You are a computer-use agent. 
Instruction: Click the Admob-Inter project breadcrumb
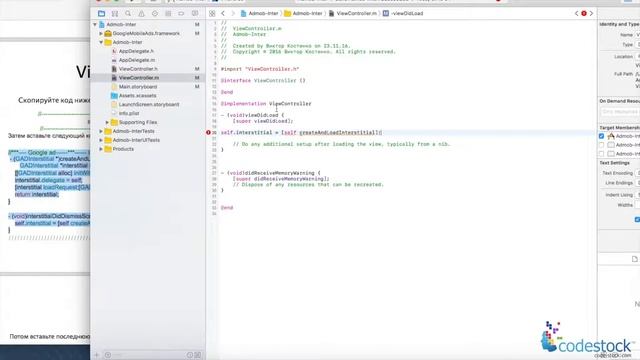coord(260,13)
